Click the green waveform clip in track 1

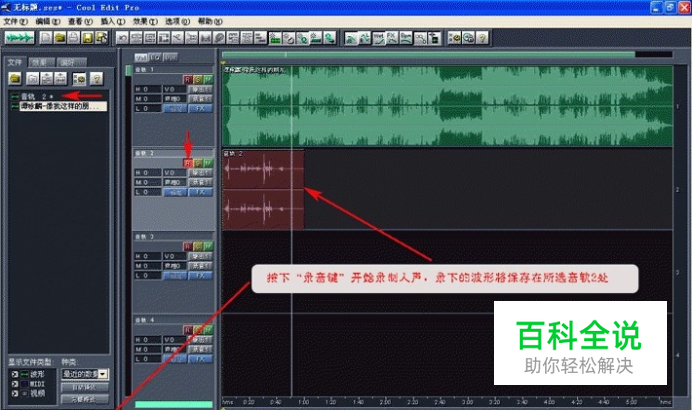447,106
